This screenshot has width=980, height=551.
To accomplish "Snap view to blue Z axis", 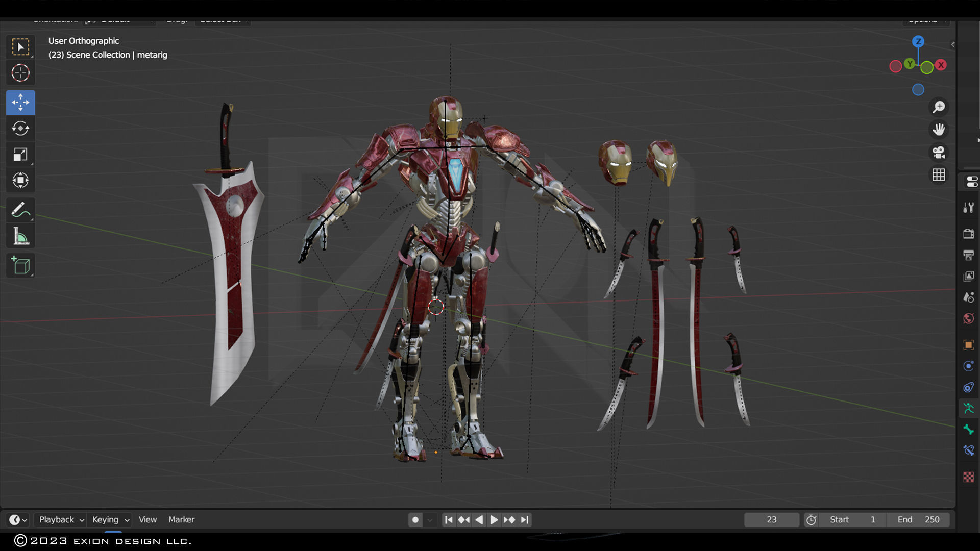I will point(918,41).
